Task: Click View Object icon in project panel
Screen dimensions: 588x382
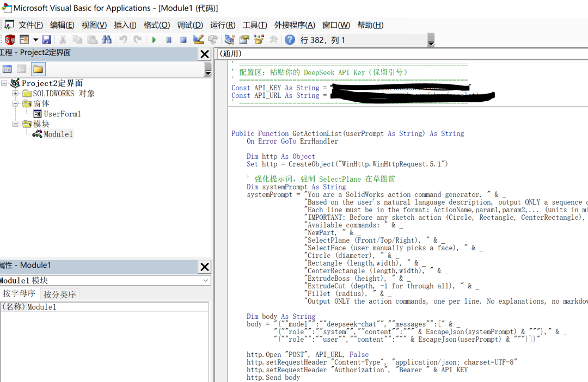Action: point(22,69)
